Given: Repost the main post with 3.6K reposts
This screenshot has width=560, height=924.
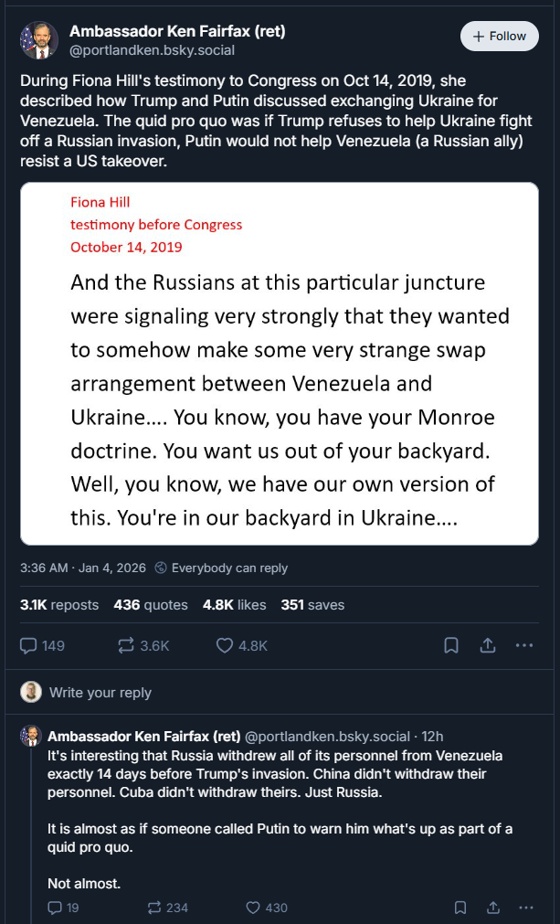Looking at the screenshot, I should coord(127,645).
